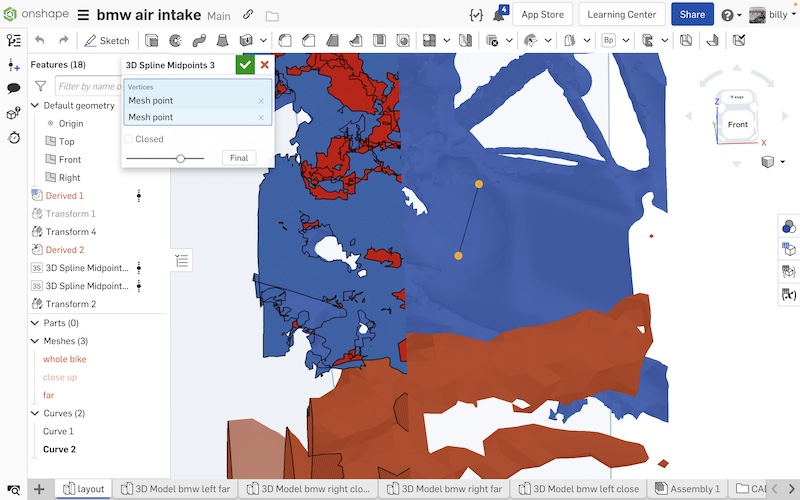Select Curve 2 in the Curves list
Screen dimensions: 800x500
59,449
